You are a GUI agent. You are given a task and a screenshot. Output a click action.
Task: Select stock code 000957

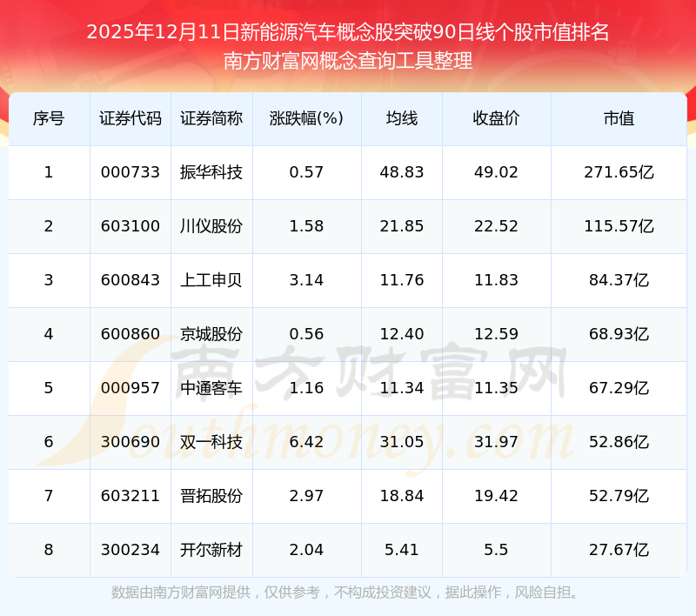(x=130, y=388)
